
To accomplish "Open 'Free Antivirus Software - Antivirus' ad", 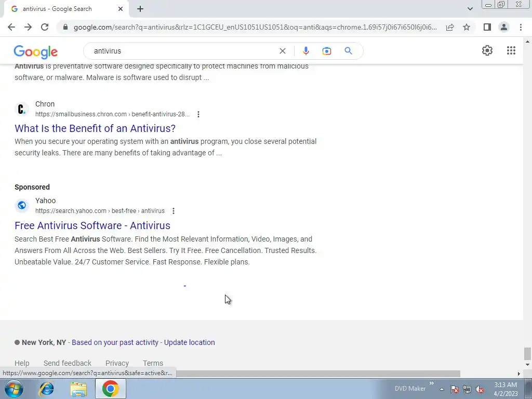I will (92, 225).
